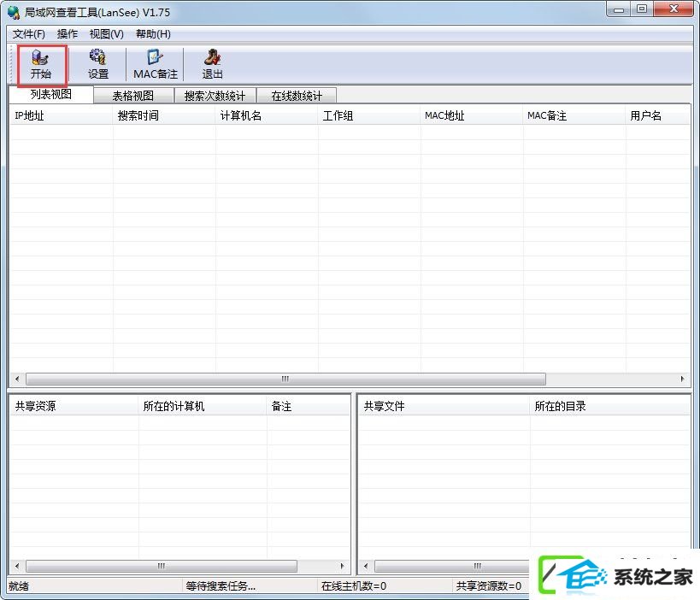
Task: Click the main list horizontal scrollbar right arrow
Action: coord(683,379)
